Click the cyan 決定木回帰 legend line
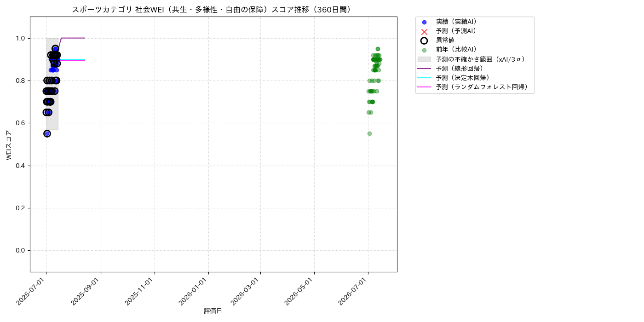644x322 pixels. tap(424, 78)
